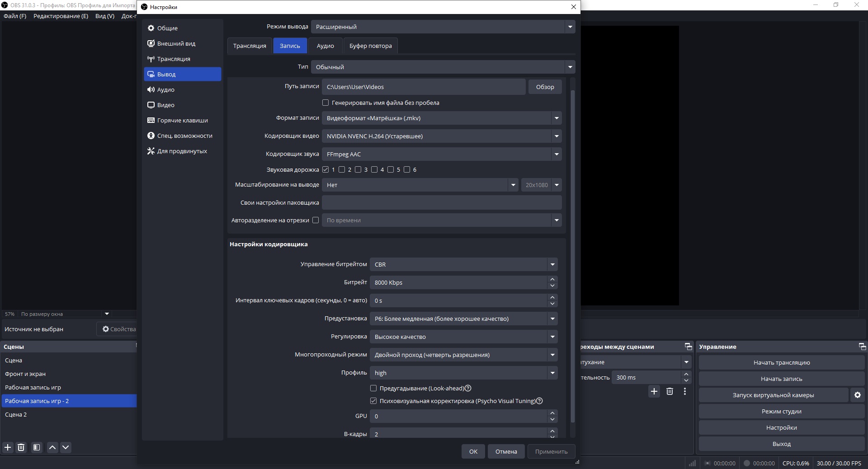Enable generating file name without spaces
Viewport: 868px width, 469px height.
tap(325, 103)
